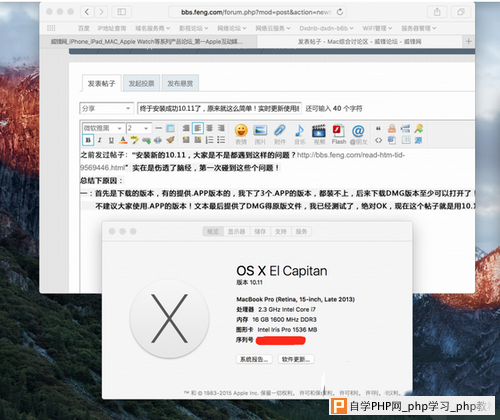Image resolution: width=500 pixels, height=420 pixels.
Task: Open the 显示器 tab in About This Mac
Action: (237, 231)
